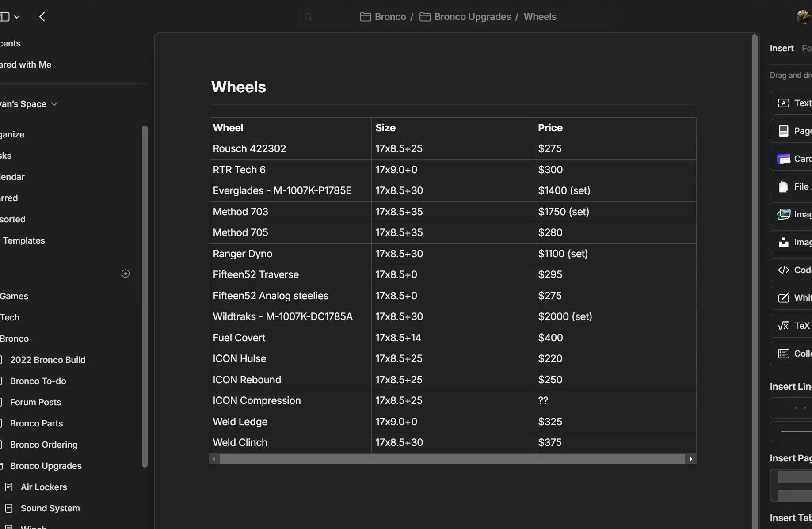Click the Wheels page title
Viewport: 812px width, 529px height.
tap(239, 87)
